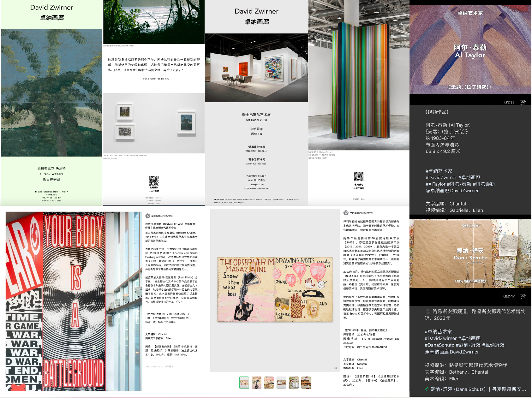
Task: Open #卓纳画廊 hashtag under the Dana Schutz video
Action: [469, 339]
